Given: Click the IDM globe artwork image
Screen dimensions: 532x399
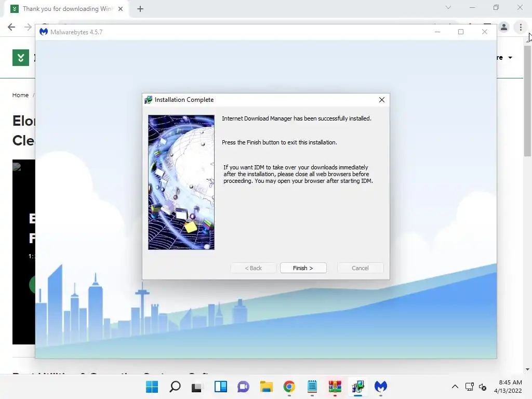Looking at the screenshot, I should click(181, 182).
